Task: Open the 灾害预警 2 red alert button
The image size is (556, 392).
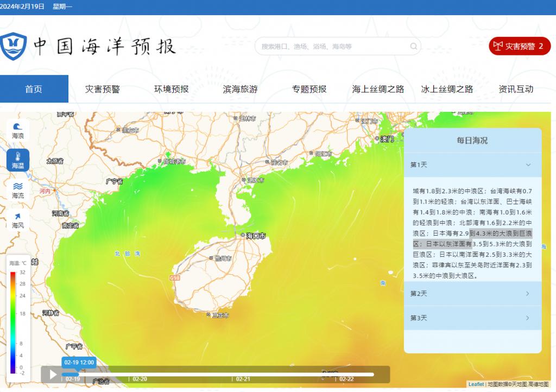Action: (x=520, y=46)
